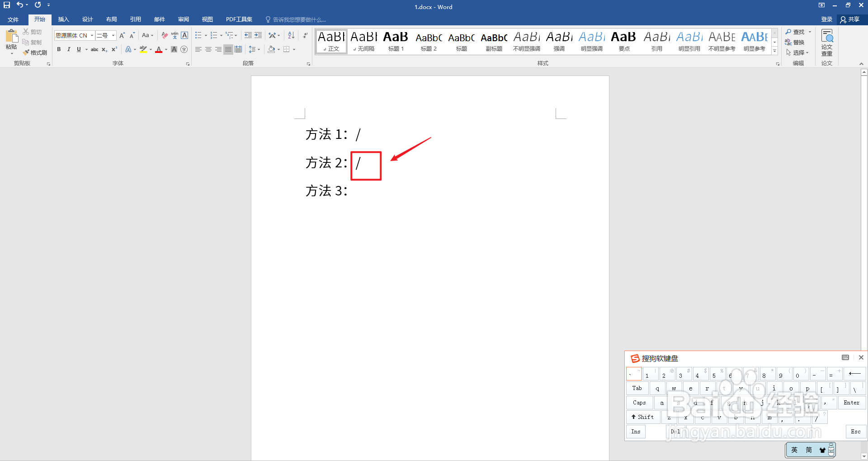Insert enclosed character (带圈字符)
The width and height of the screenshot is (868, 461).
(x=184, y=49)
